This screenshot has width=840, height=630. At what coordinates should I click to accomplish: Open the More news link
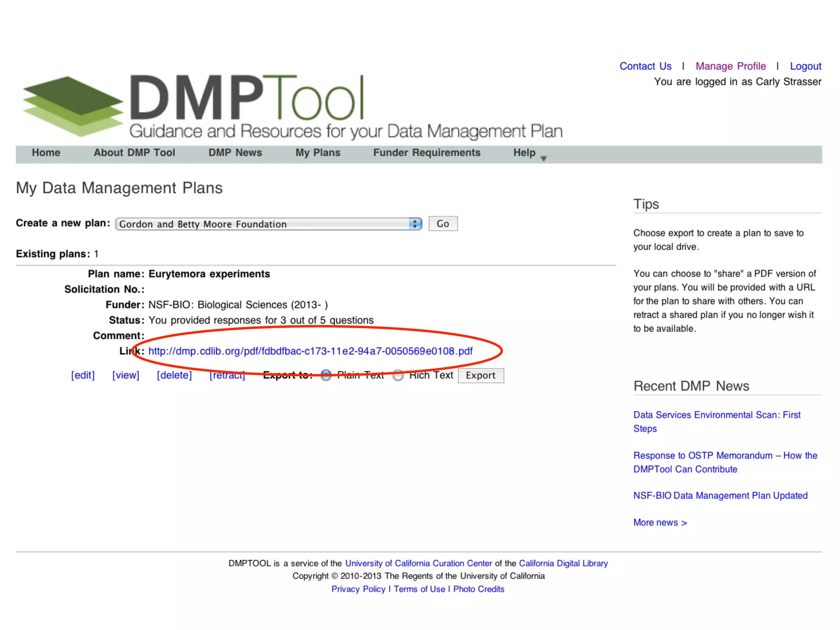coord(660,523)
